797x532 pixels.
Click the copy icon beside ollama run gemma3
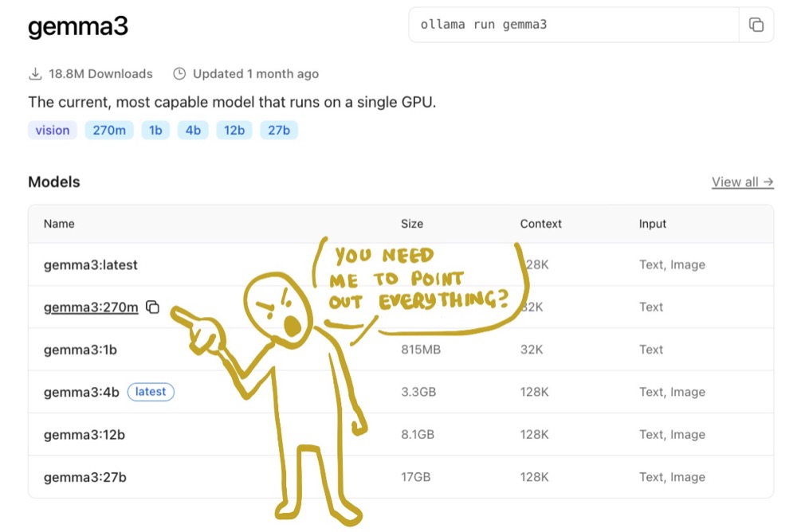[756, 25]
